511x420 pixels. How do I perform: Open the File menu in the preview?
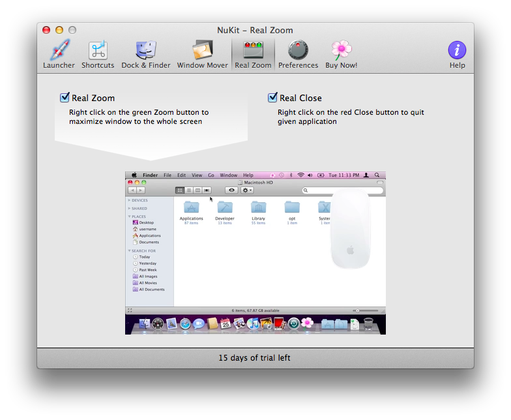(168, 175)
